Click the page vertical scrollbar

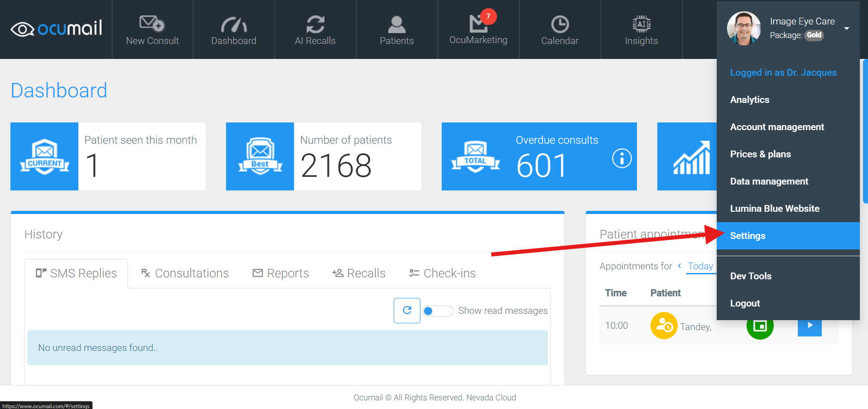click(865, 131)
